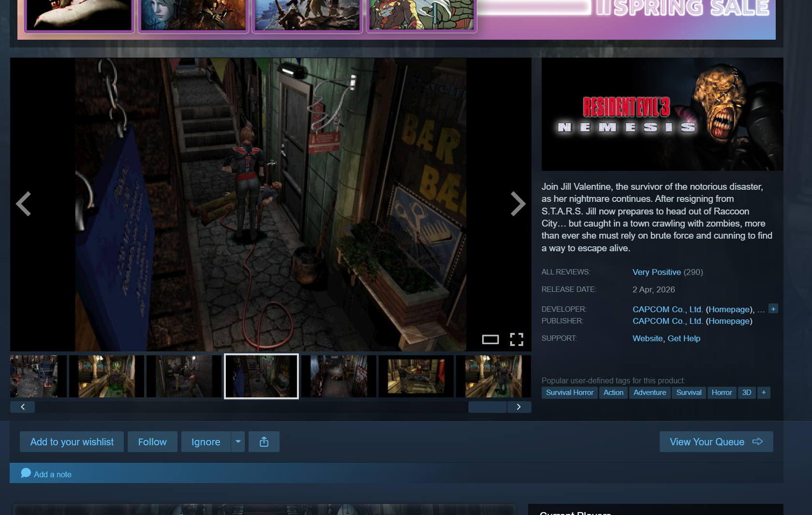
Task: Select the second thumbnail with golden hall
Action: [106, 376]
